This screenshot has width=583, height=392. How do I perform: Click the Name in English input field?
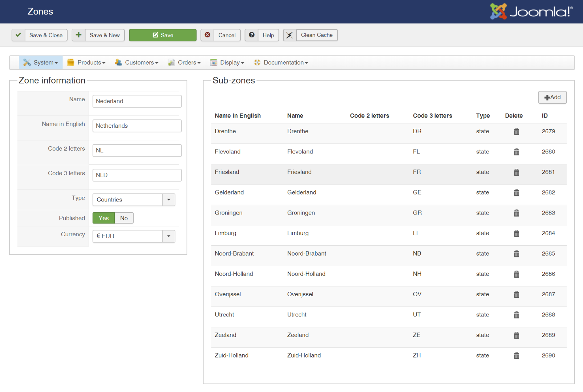[x=137, y=126]
